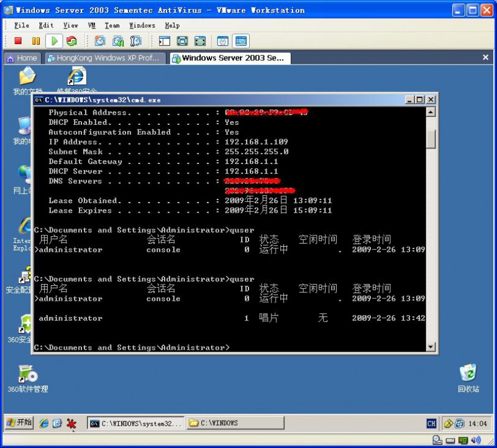Image resolution: width=497 pixels, height=448 pixels.
Task: Launch Internet Explorer from the quick launch
Action: point(44,423)
